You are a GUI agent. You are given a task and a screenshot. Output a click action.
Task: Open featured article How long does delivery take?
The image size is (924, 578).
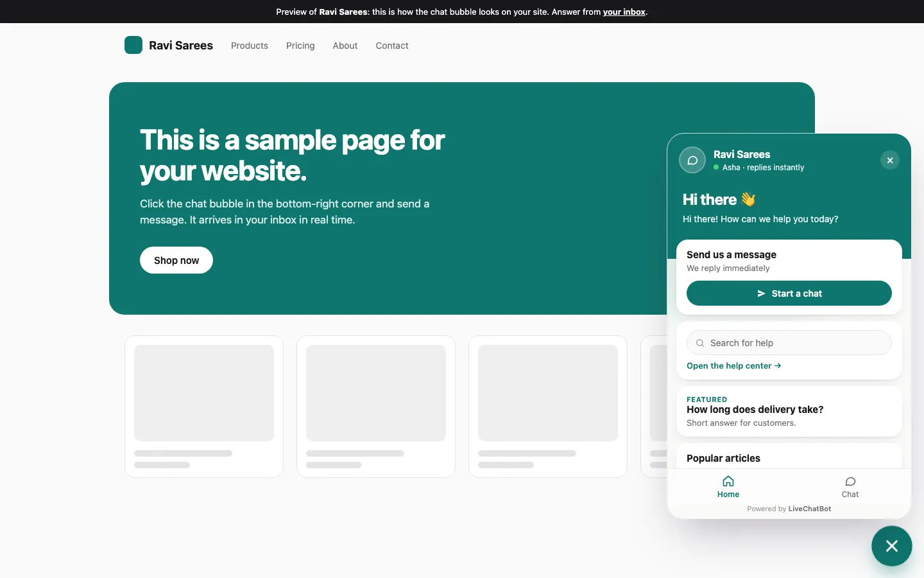pos(789,411)
